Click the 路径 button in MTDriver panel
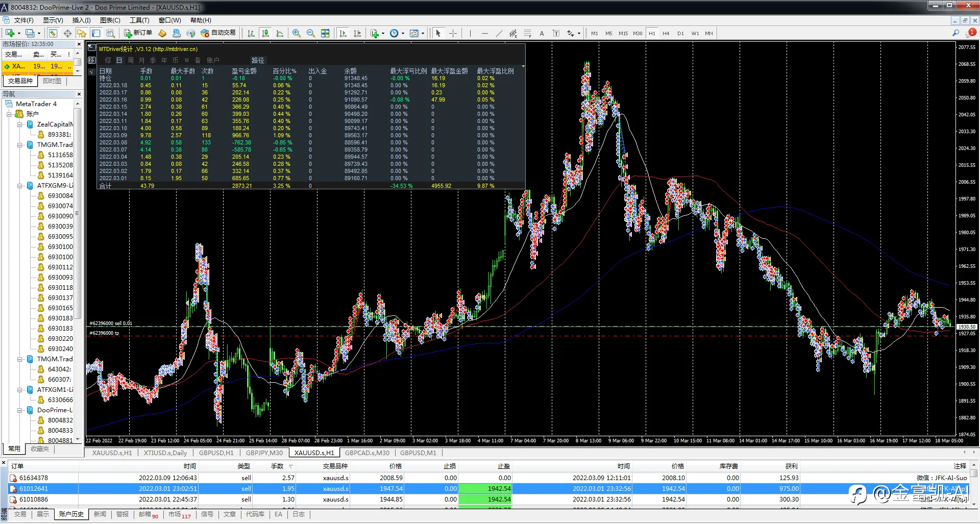980x524 pixels. 258,61
